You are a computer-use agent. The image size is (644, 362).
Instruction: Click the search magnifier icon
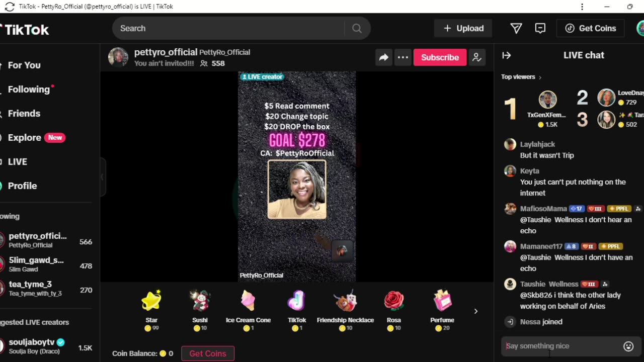pos(357,29)
